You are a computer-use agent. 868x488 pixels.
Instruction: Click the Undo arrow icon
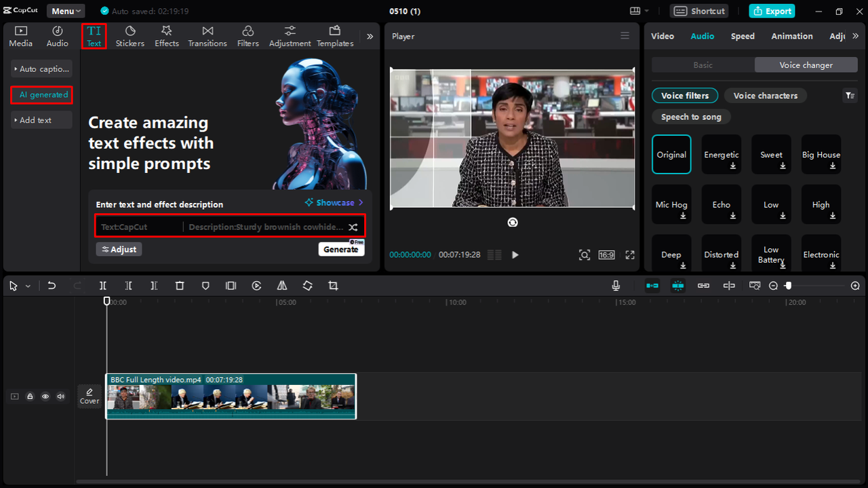52,286
